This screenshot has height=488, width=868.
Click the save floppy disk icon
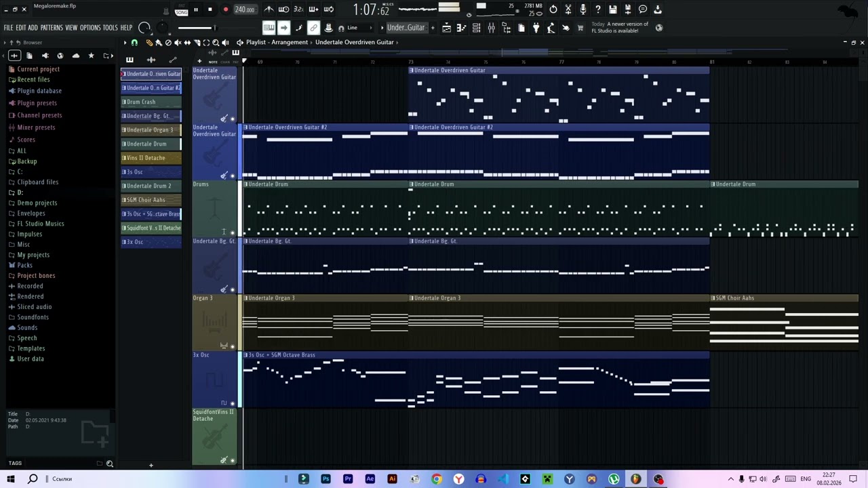[x=613, y=9]
